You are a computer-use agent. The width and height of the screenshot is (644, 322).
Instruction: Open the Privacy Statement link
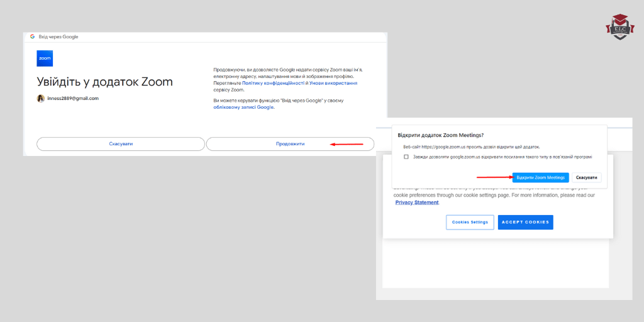(x=417, y=203)
